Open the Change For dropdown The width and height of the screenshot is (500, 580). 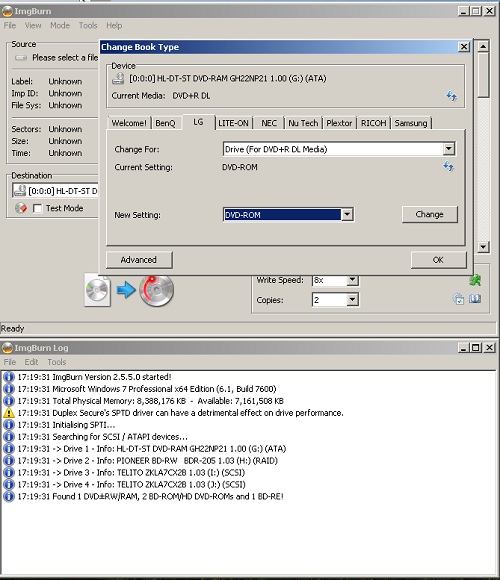coord(449,149)
